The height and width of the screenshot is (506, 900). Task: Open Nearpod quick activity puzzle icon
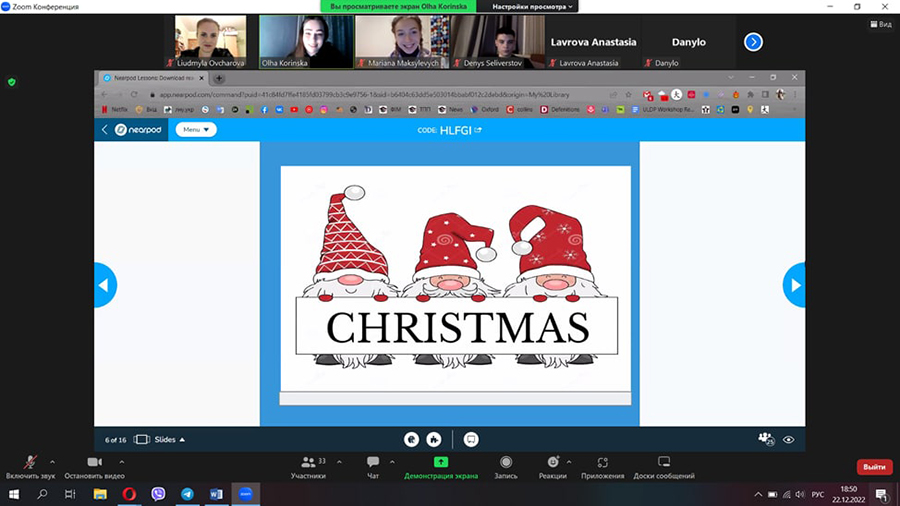[434, 439]
